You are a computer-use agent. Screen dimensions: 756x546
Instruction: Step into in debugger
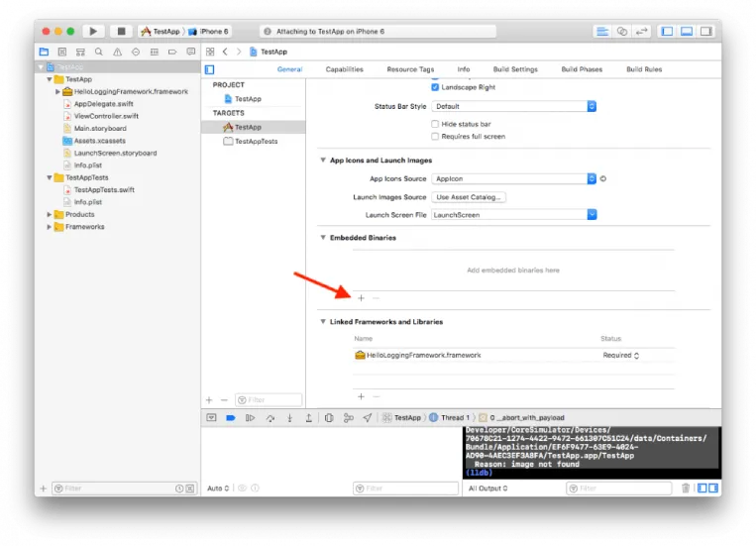pyautogui.click(x=289, y=418)
